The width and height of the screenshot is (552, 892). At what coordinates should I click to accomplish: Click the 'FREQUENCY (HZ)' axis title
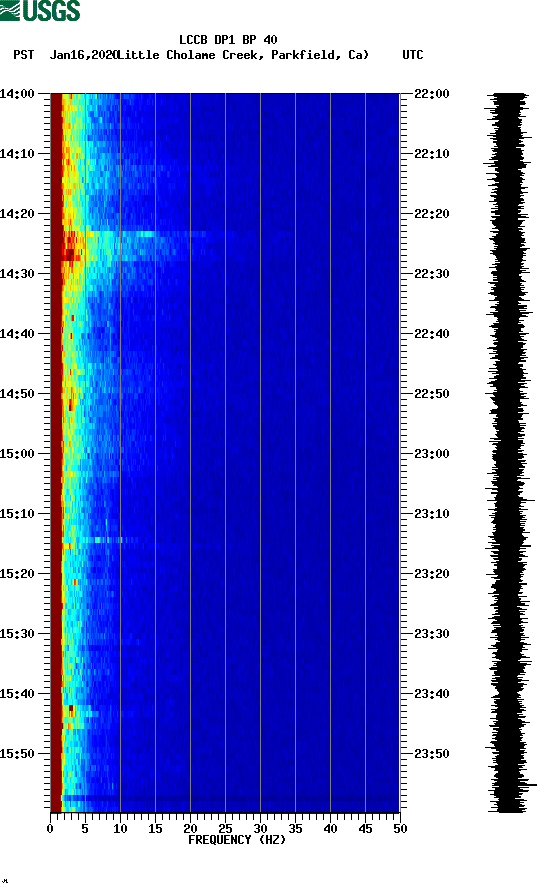coord(237,840)
